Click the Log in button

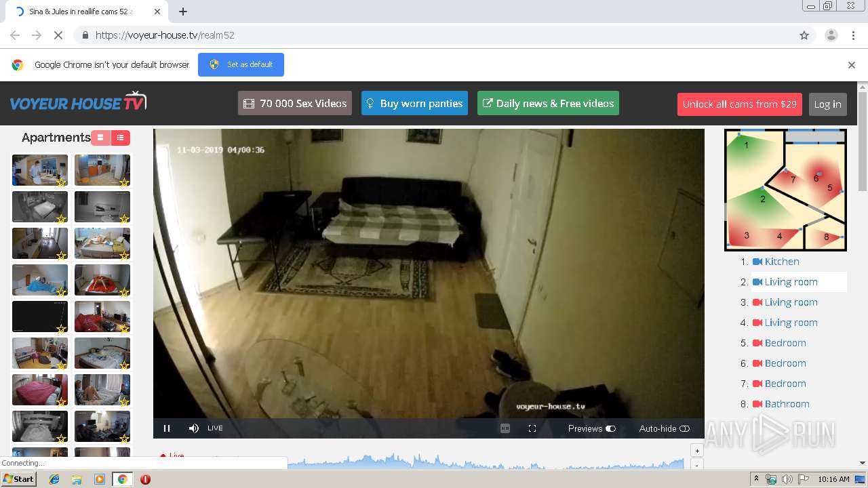pos(827,104)
